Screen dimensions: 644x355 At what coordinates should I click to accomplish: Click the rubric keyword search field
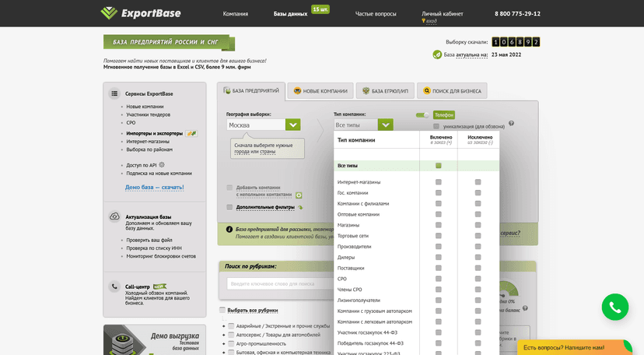tap(280, 283)
